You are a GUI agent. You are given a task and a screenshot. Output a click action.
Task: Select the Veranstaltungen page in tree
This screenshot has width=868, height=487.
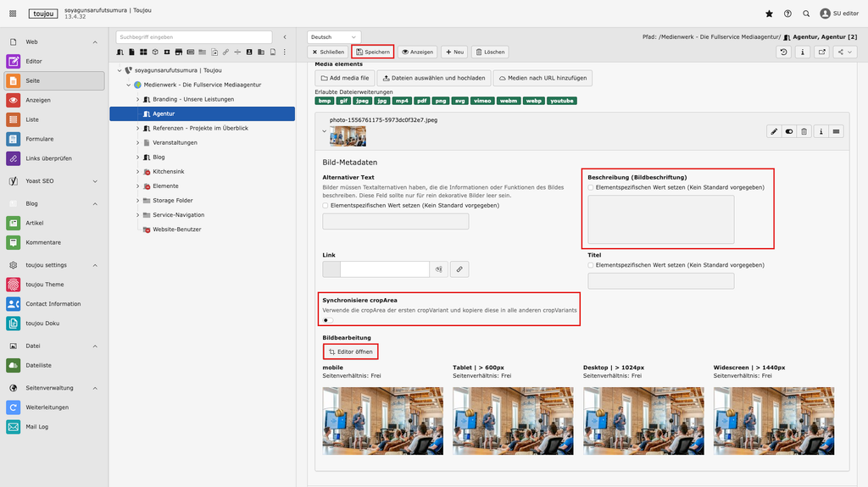coord(175,142)
